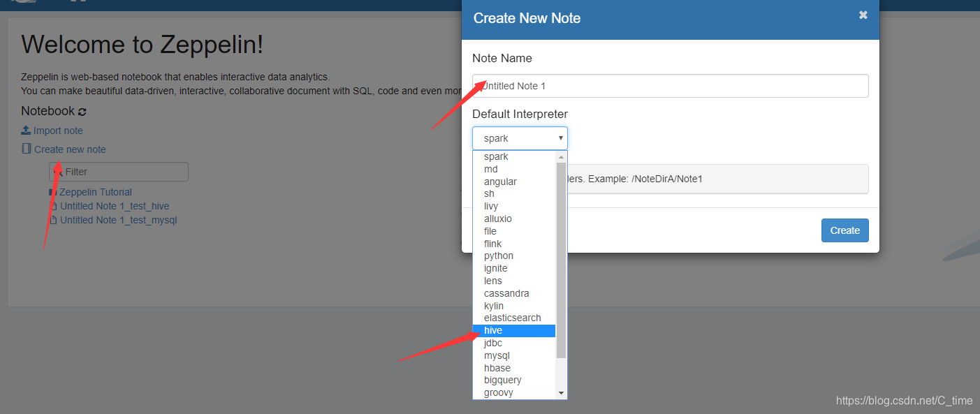The height and width of the screenshot is (414, 980).
Task: Select file interpreter option
Action: 514,231
